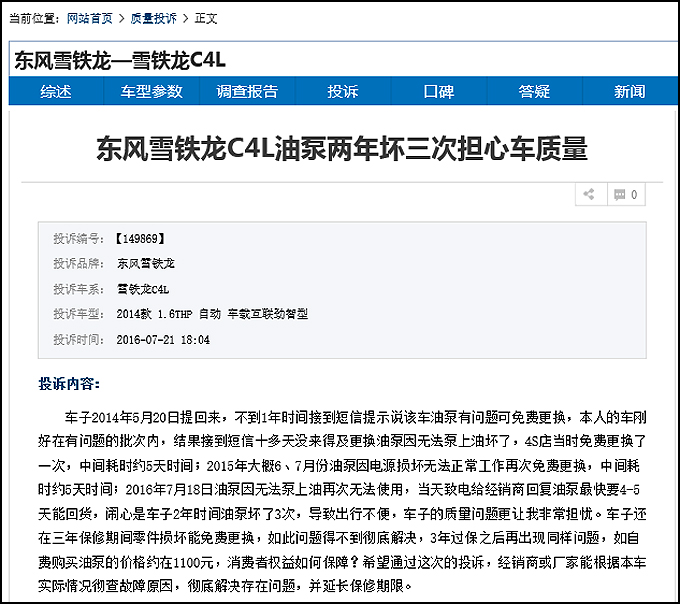Viewport: 680px width, 604px height.
Task: Open 质量投诉 breadcrumb link
Action: 154,19
